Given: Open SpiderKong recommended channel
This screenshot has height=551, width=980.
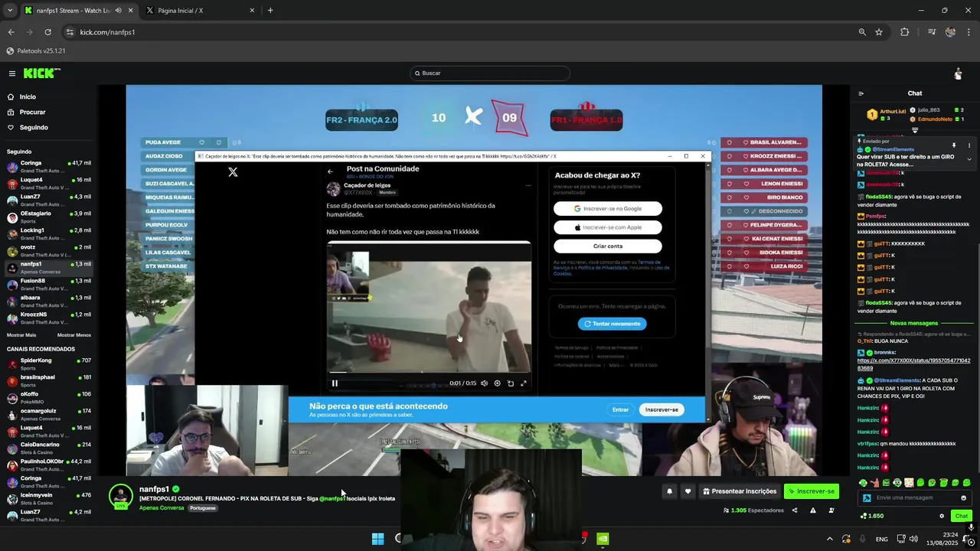Looking at the screenshot, I should pyautogui.click(x=49, y=364).
